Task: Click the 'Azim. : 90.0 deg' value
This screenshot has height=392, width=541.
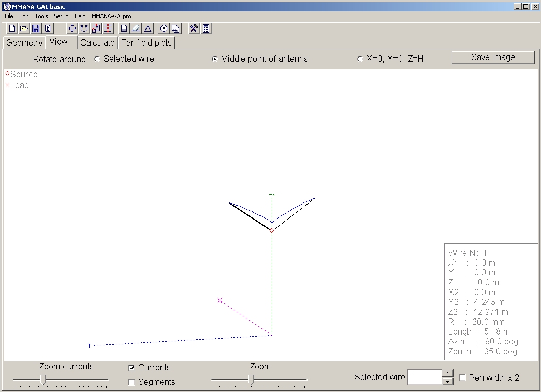Action: click(x=483, y=342)
